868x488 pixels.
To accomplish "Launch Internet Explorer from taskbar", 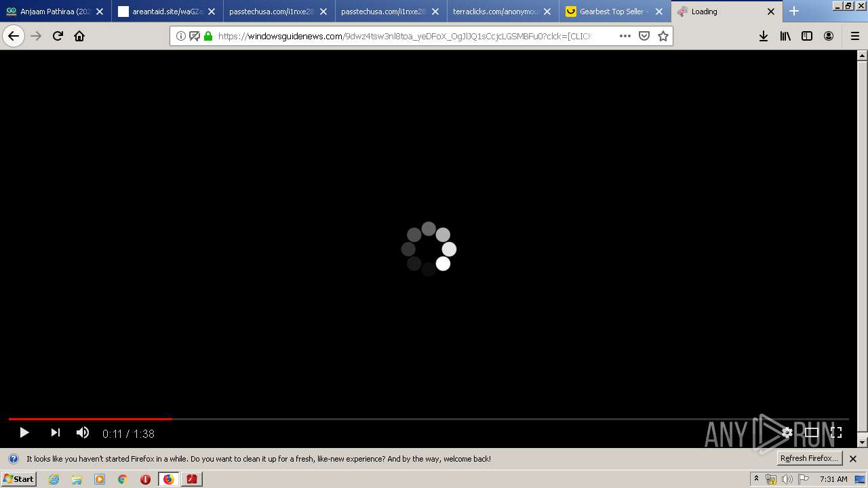I will (x=54, y=479).
